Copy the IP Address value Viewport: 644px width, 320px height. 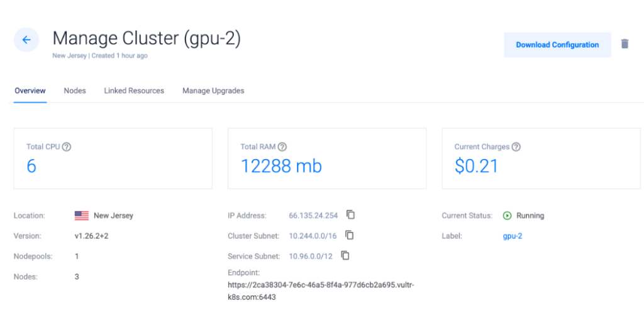click(x=350, y=214)
